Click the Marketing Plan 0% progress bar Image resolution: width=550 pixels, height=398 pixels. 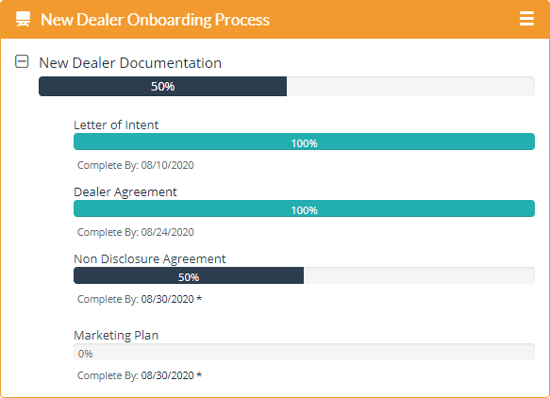point(304,352)
